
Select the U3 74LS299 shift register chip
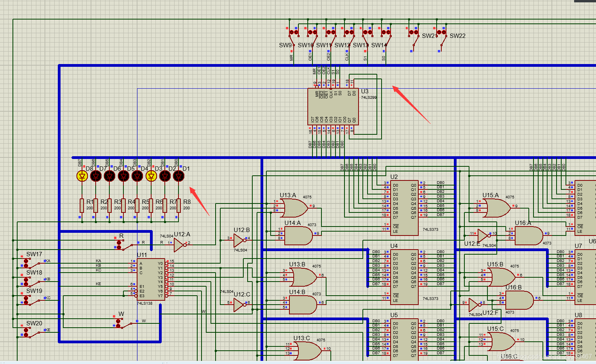pos(333,107)
